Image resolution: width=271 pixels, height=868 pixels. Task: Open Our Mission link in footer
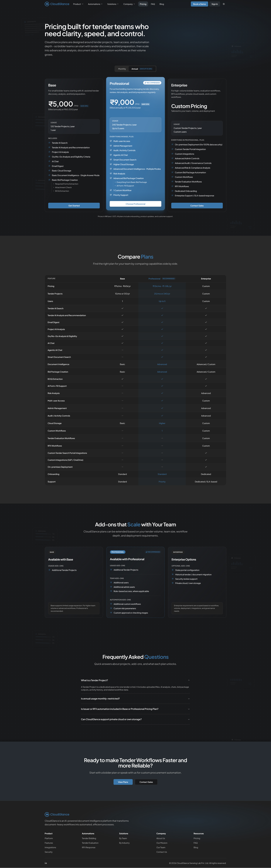pyautogui.click(x=162, y=843)
